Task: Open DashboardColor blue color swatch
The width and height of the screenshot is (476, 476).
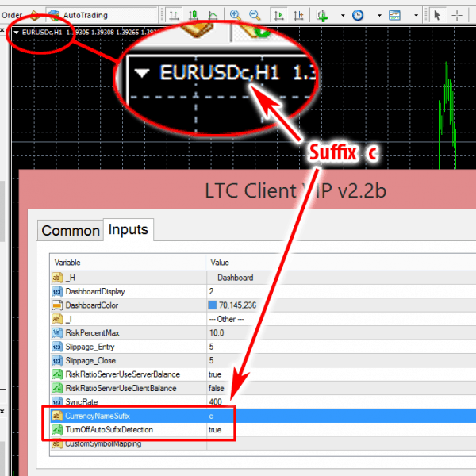Action: point(212,305)
